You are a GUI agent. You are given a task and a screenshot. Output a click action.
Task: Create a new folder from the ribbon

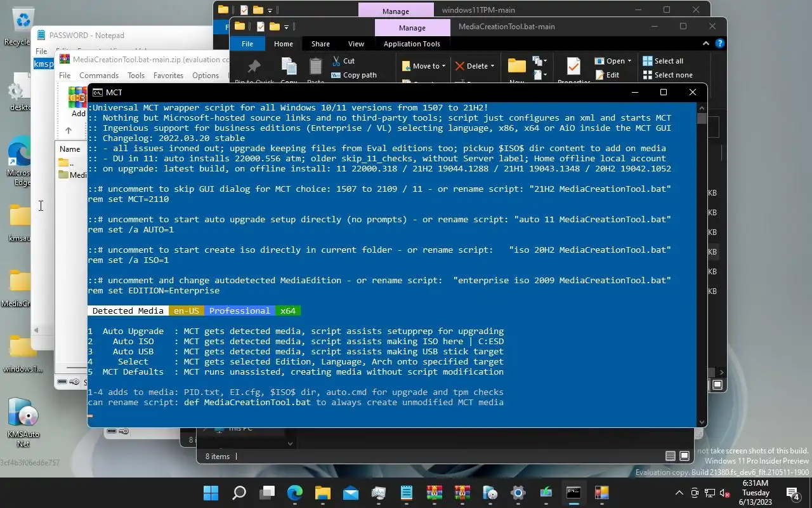point(517,67)
